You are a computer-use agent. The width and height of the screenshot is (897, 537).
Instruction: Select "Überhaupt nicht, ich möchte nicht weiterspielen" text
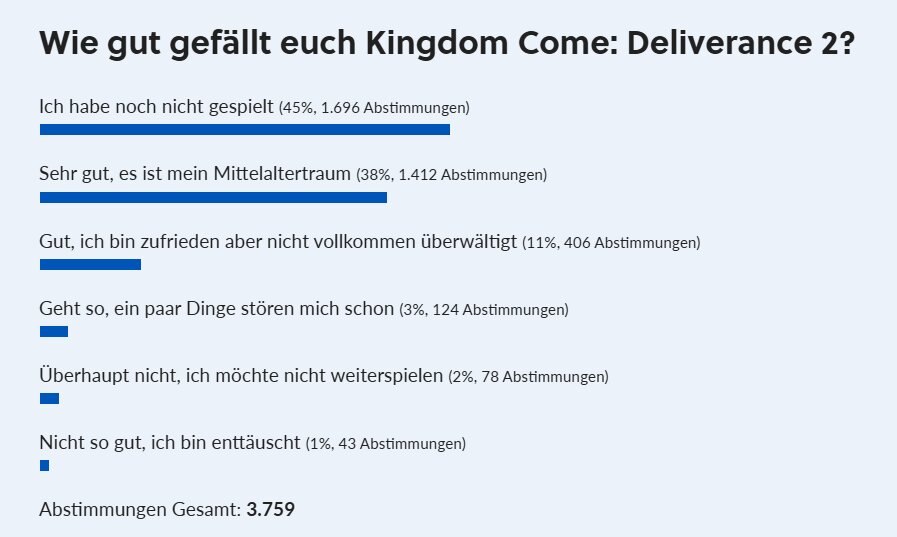click(241, 377)
